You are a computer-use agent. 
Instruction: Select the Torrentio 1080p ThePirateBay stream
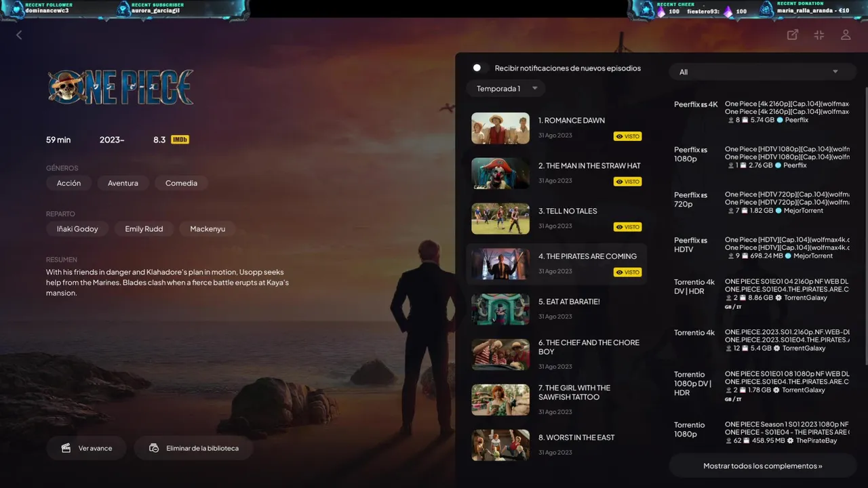click(761, 432)
